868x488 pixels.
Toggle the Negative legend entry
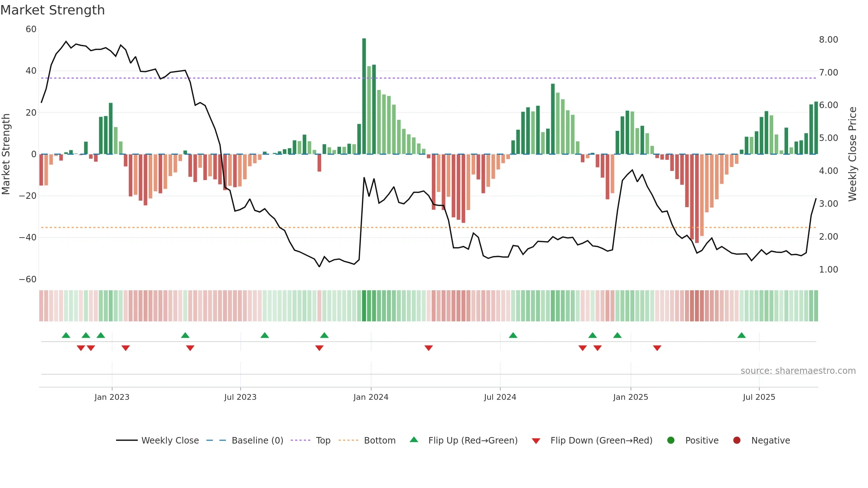[761, 440]
